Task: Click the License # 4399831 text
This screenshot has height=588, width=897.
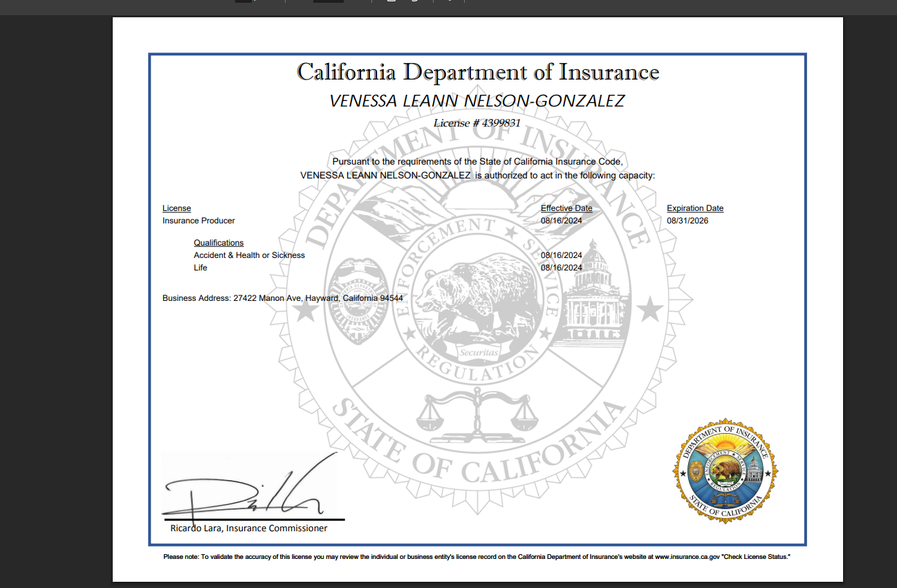Action: click(477, 123)
